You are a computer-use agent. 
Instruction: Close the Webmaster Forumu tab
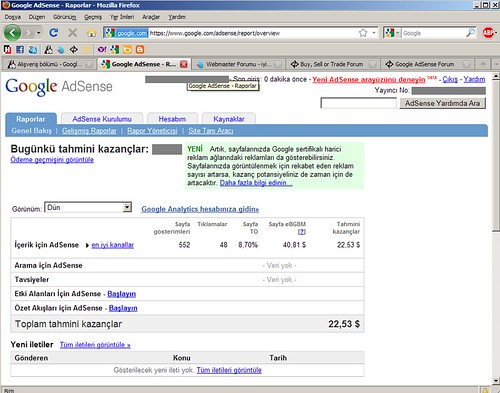tap(278, 64)
